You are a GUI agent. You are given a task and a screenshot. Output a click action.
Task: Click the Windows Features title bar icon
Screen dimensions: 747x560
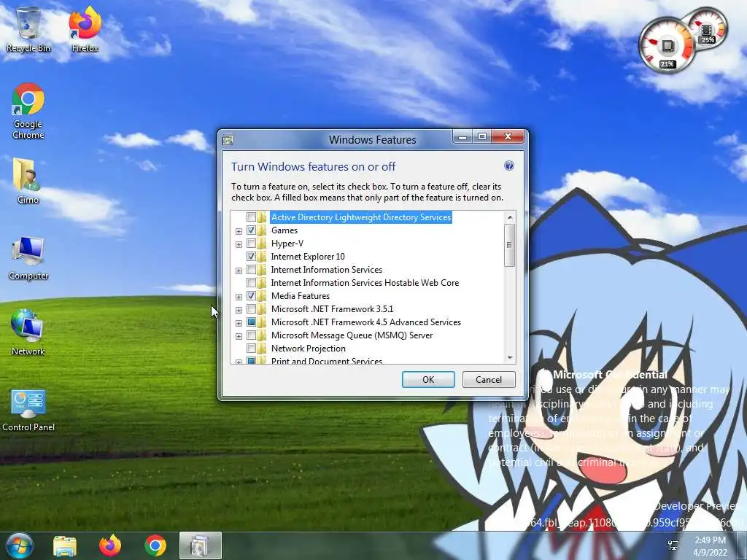(228, 140)
